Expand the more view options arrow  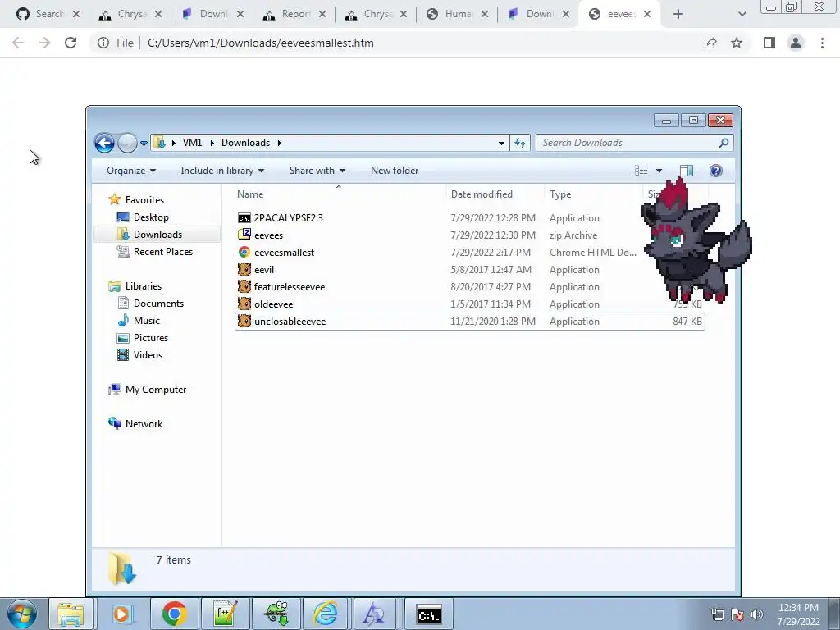pyautogui.click(x=659, y=171)
